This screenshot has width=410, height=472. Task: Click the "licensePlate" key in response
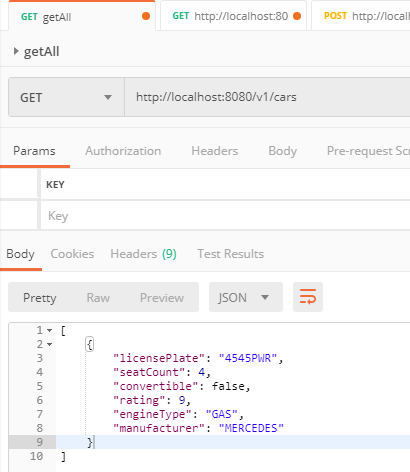pos(159,358)
